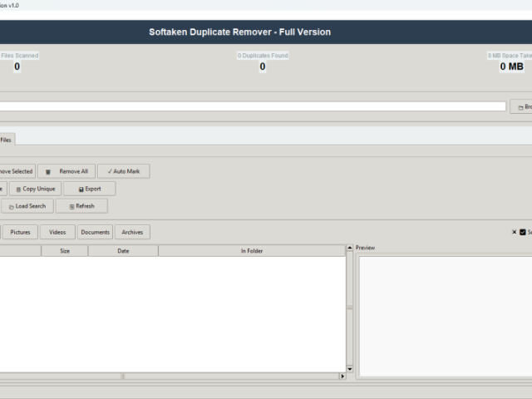Click the 'Files Scanned' label
The width and height of the screenshot is (532, 399).
pyautogui.click(x=19, y=56)
